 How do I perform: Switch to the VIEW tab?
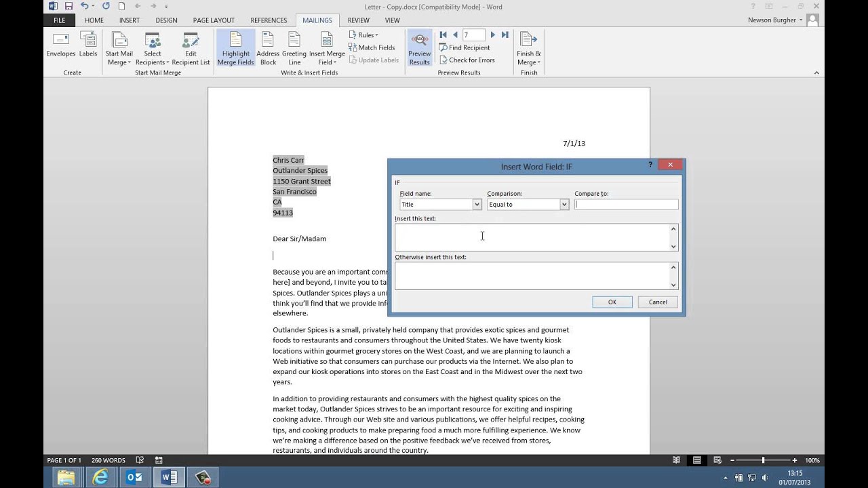click(392, 20)
